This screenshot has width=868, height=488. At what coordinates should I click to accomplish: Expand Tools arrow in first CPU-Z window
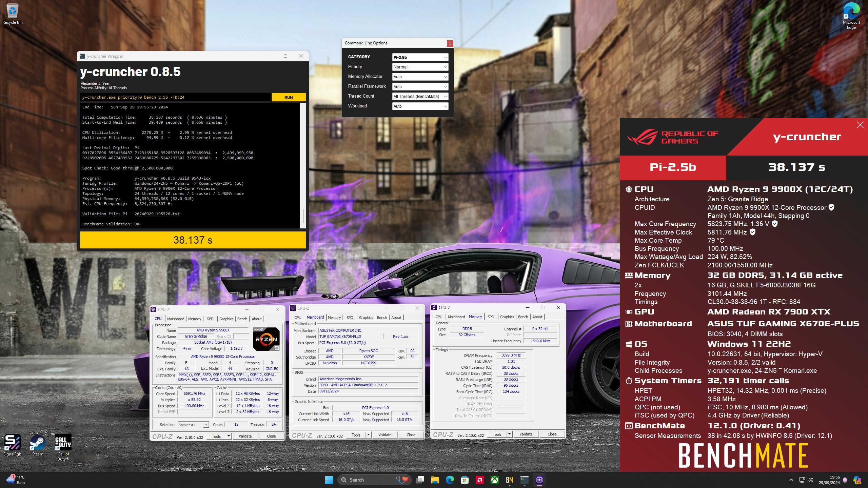(229, 436)
